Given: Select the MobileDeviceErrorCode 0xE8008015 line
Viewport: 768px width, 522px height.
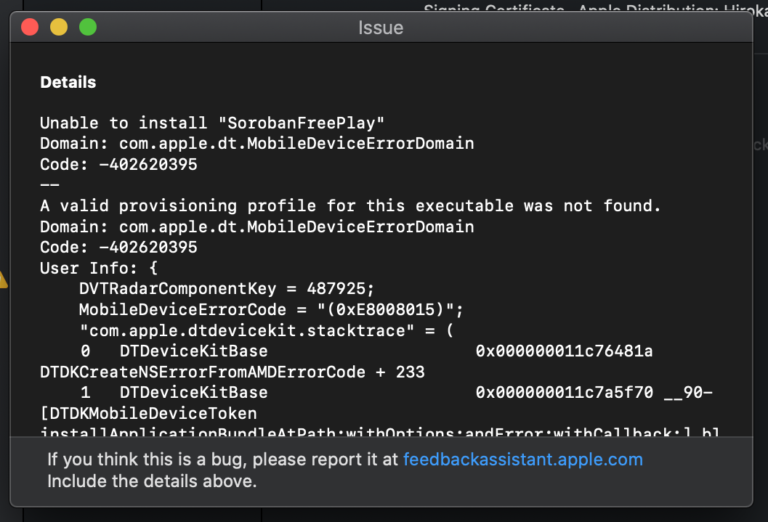Looking at the screenshot, I should pyautogui.click(x=271, y=310).
